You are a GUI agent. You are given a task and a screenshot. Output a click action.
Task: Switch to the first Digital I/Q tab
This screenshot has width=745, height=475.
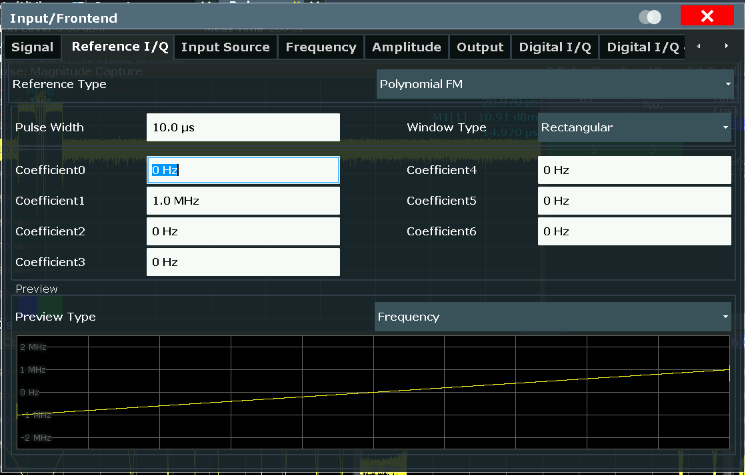click(554, 47)
